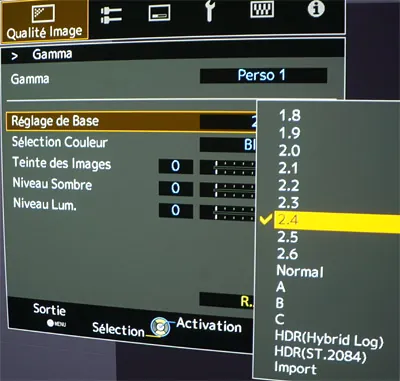Viewport: 400px width, 381px height.
Task: Click the Niveau Sombre value 0
Action: [x=176, y=188]
